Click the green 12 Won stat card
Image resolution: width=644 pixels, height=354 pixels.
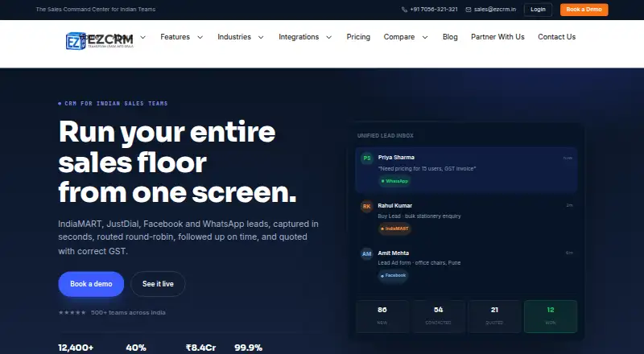tap(551, 316)
